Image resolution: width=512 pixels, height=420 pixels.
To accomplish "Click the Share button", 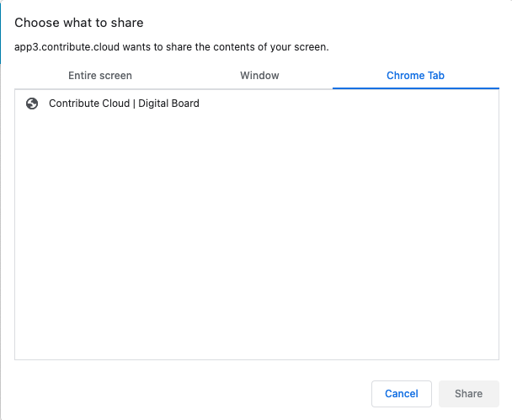I will click(468, 394).
